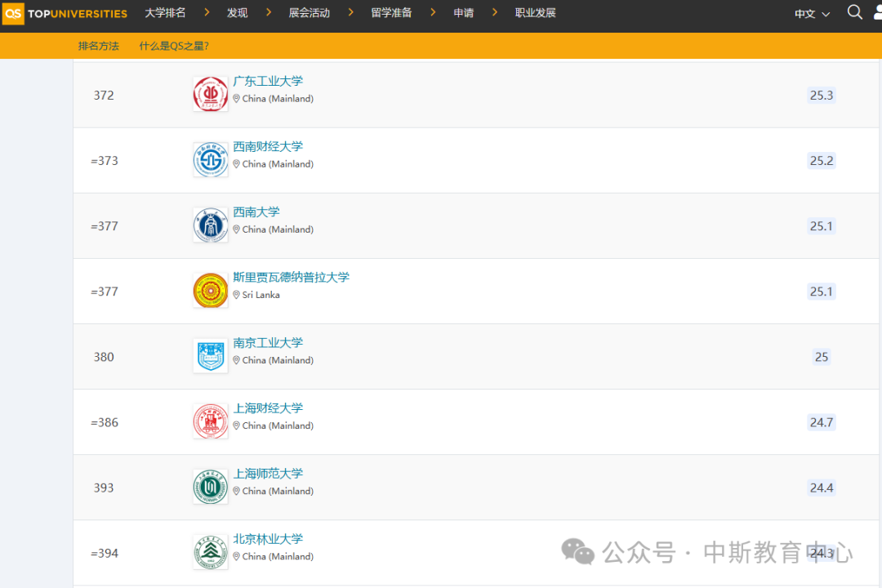Screen dimensions: 882x588
Task: Expand the chevron after 展会活动
Action: click(351, 12)
